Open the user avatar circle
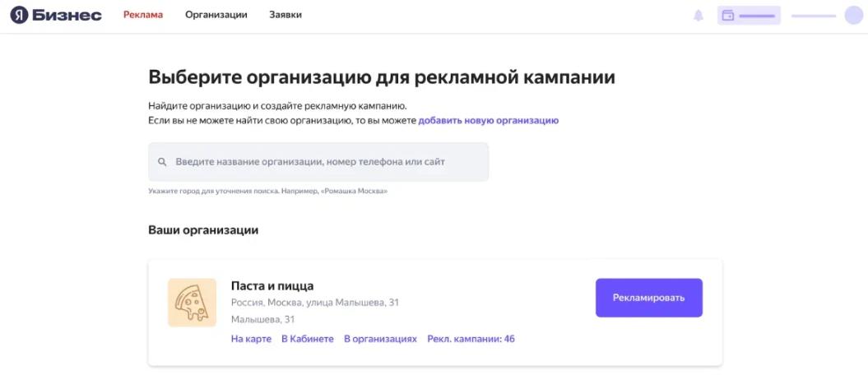This screenshot has height=384, width=868. [854, 16]
